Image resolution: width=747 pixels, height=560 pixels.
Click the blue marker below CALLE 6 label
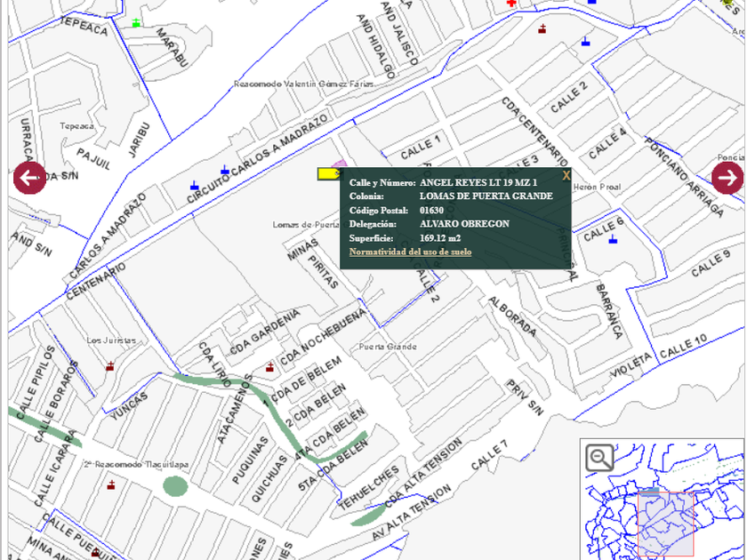pyautogui.click(x=613, y=239)
